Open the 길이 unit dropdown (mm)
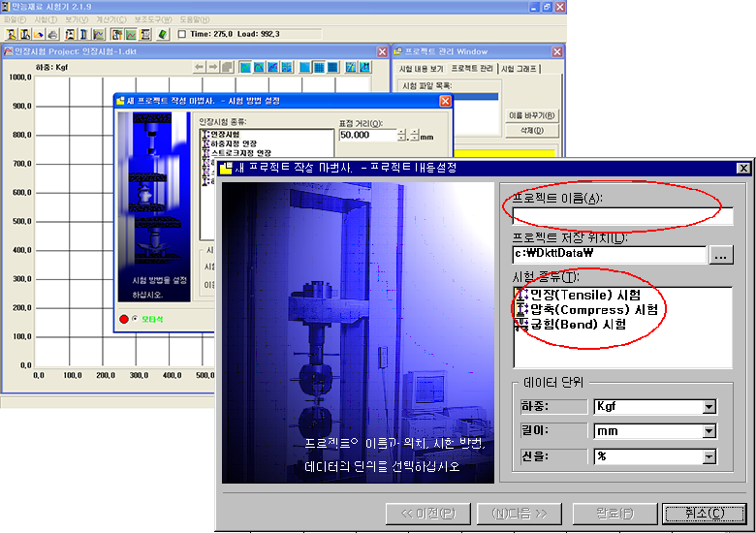 coord(709,431)
